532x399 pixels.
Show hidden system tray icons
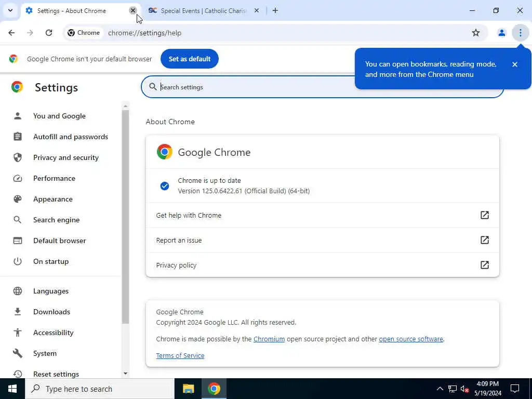click(440, 389)
